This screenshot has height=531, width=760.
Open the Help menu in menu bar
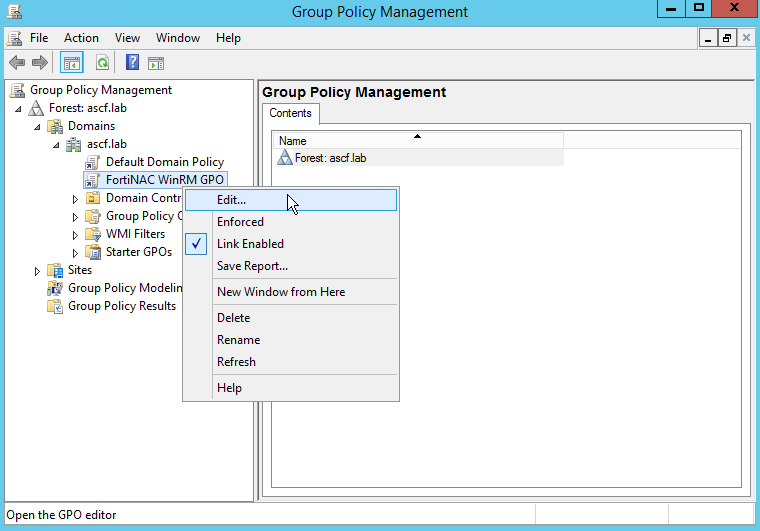[x=228, y=38]
